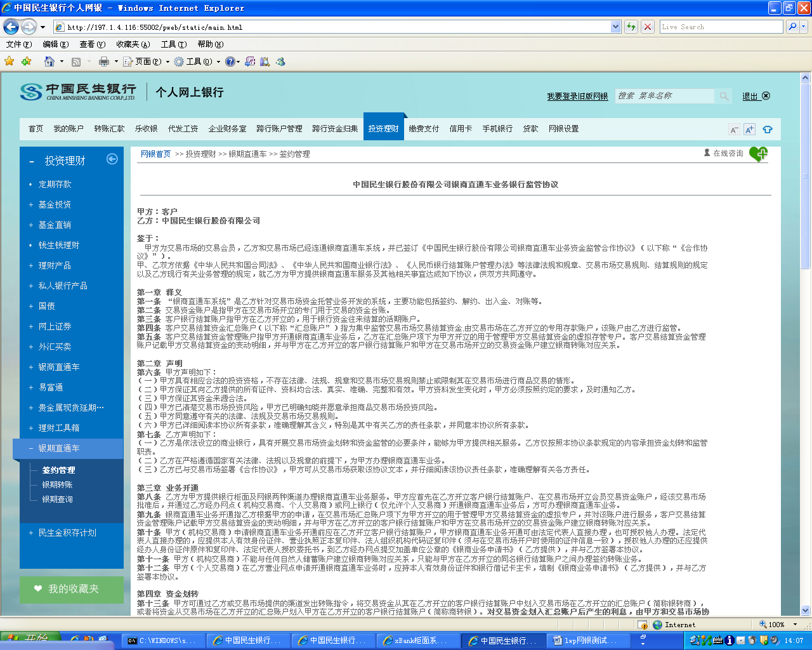Expand the 理财产品 sidebar item
This screenshot has height=650, width=812.
coord(55,265)
